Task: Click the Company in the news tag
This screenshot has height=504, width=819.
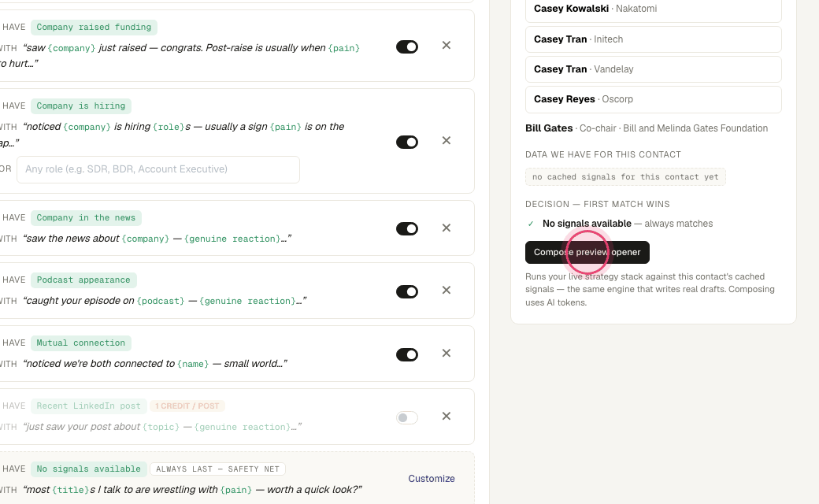Action: tap(86, 218)
